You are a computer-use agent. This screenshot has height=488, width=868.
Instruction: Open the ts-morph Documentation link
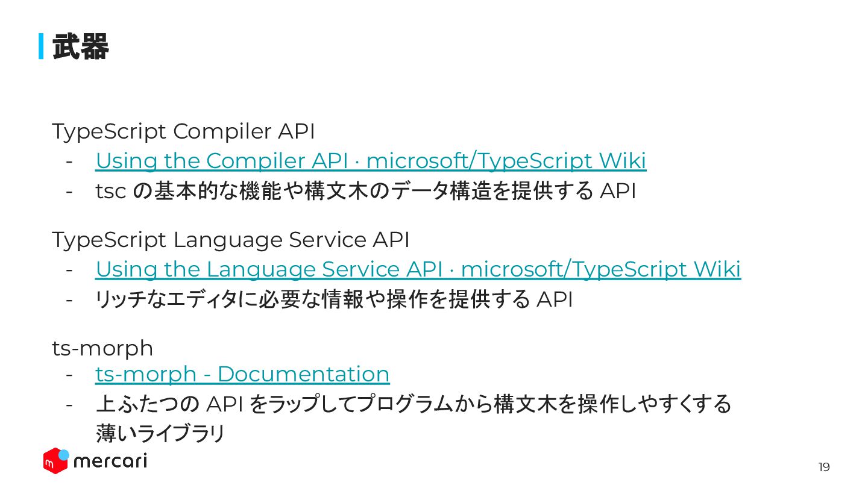(242, 374)
